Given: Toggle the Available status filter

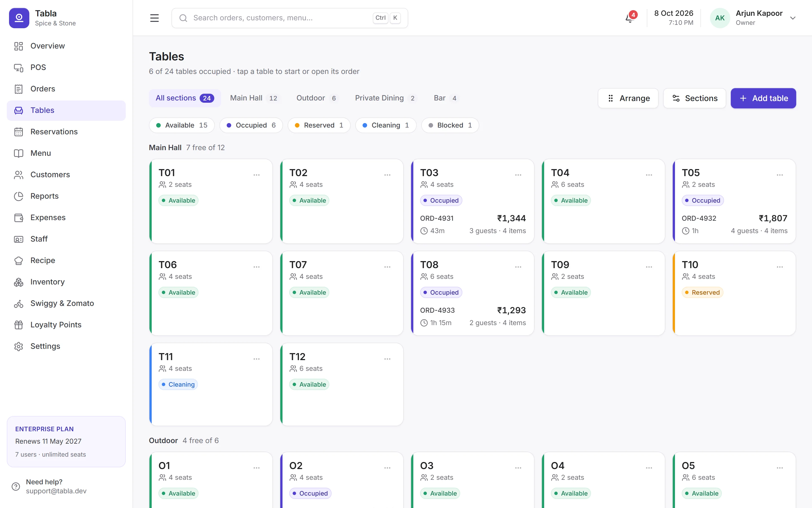Looking at the screenshot, I should 182,125.
